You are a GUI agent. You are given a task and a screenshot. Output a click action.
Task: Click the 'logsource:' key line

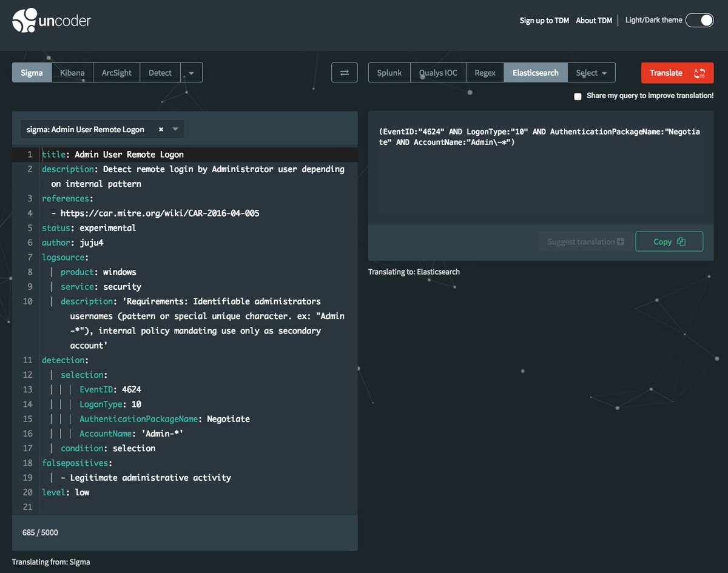point(66,258)
